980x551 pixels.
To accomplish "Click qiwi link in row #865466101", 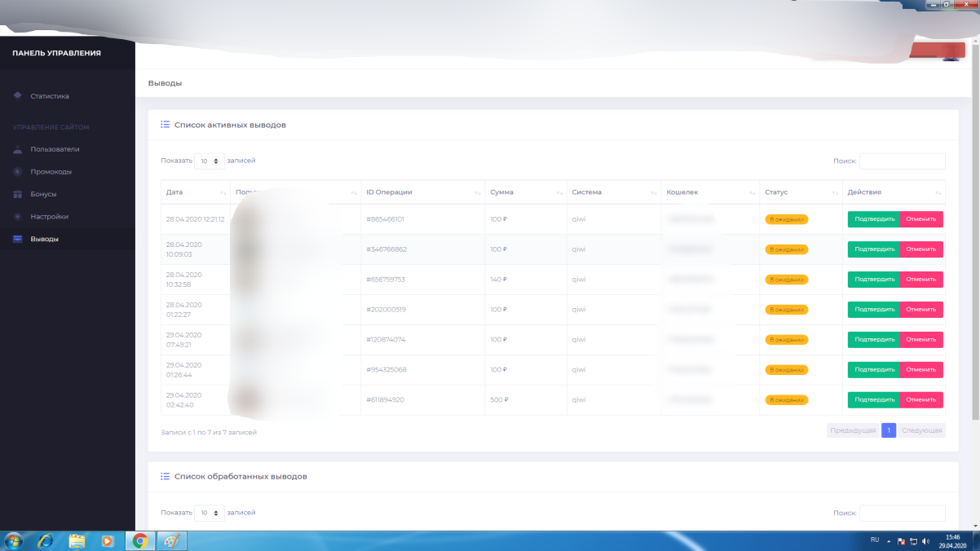I will point(578,219).
